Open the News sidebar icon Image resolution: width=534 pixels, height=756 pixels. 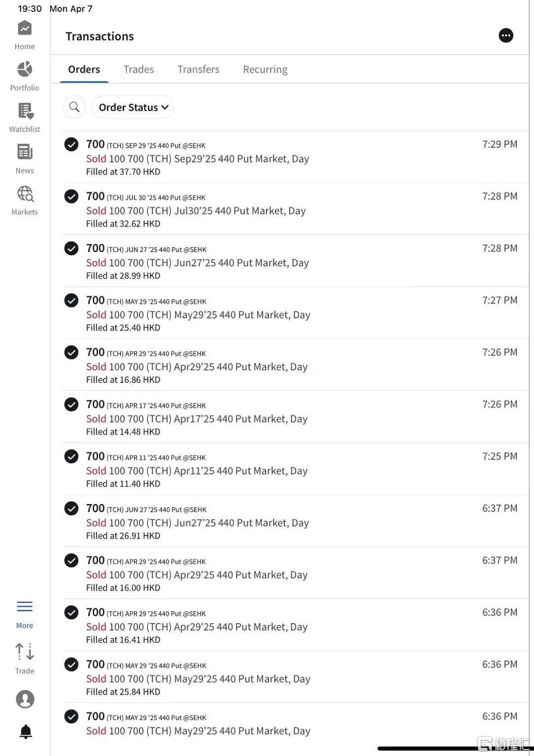point(25,152)
